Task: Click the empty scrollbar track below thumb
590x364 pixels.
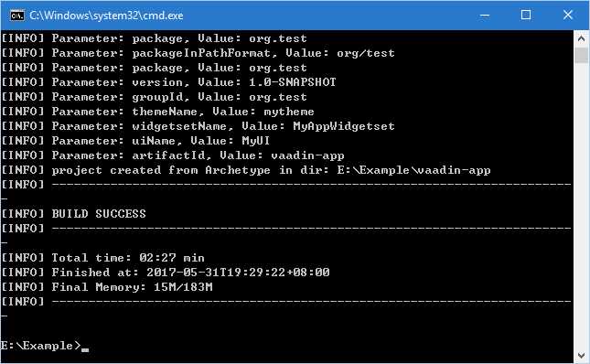Action: pyautogui.click(x=582, y=205)
